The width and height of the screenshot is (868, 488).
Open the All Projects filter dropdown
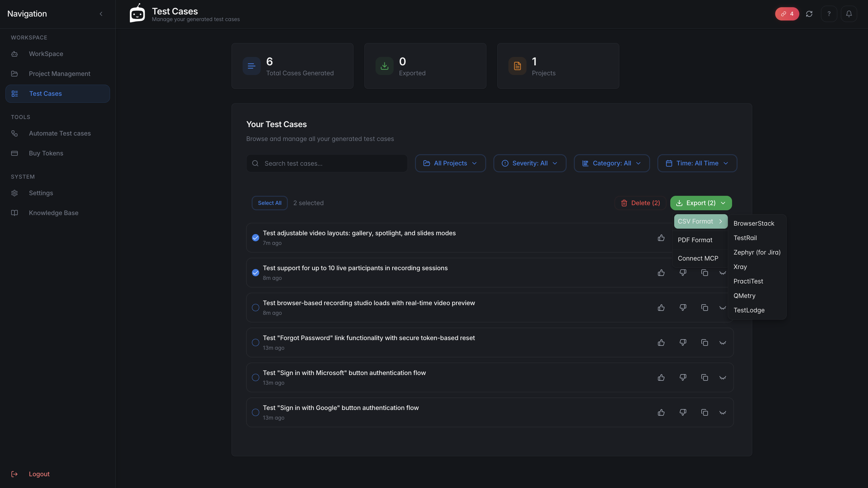click(450, 163)
